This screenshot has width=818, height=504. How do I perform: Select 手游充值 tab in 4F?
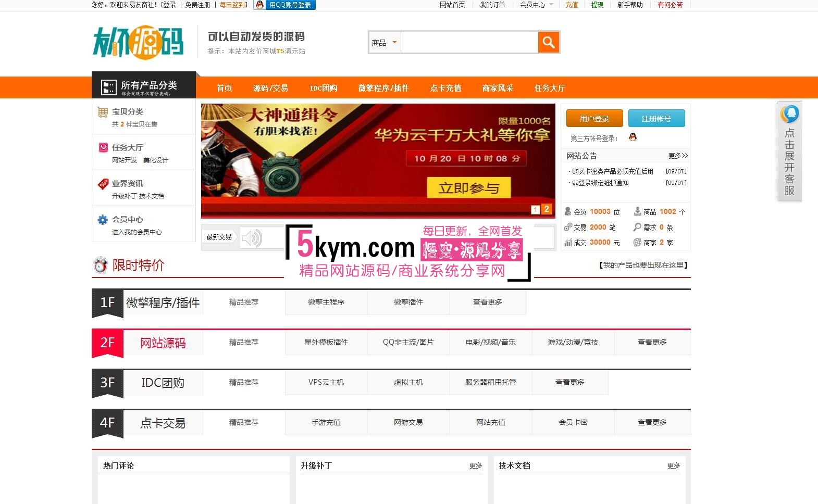tap(326, 422)
